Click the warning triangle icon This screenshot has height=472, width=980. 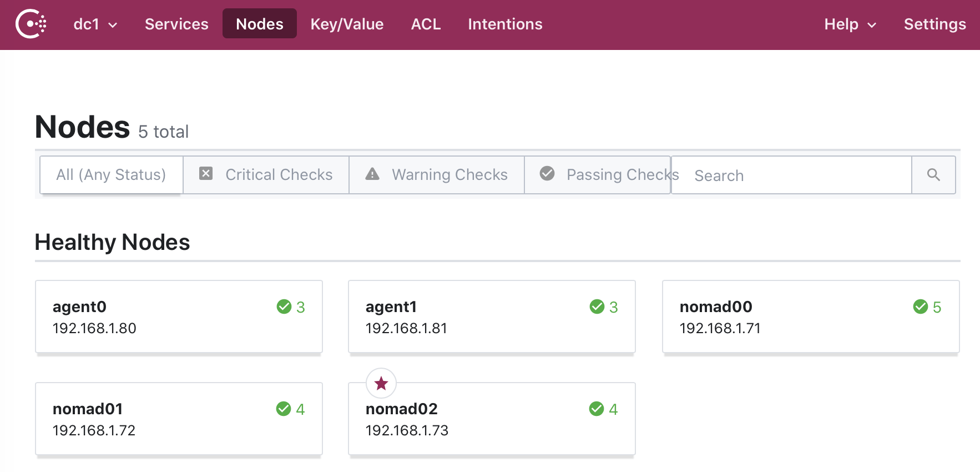(372, 174)
